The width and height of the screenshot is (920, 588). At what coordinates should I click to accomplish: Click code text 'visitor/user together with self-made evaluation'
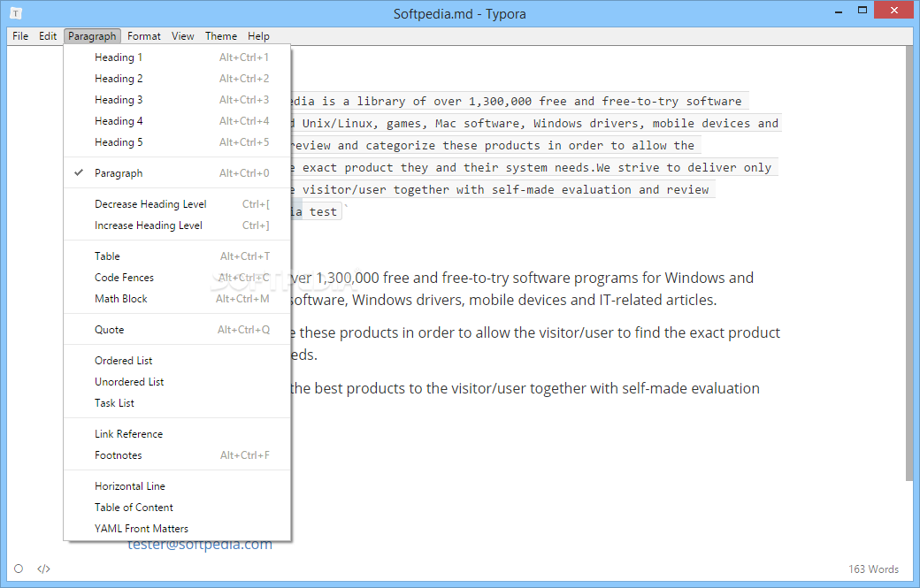466,189
